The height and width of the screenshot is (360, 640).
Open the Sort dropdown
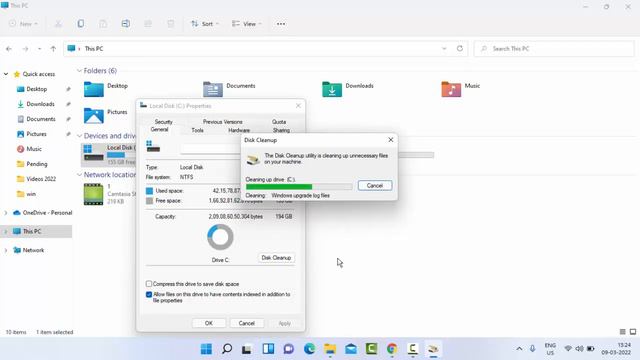point(204,24)
